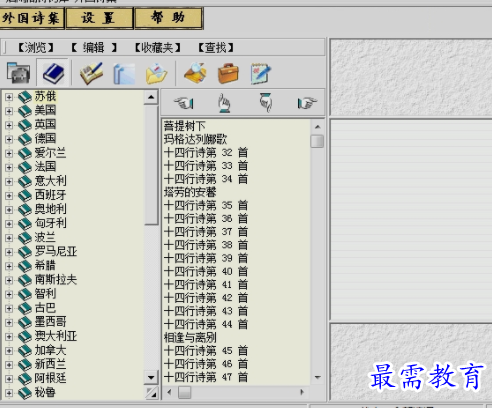The width and height of the screenshot is (492, 408).
Task: Expand the 奥地利 tree node
Action: point(9,210)
